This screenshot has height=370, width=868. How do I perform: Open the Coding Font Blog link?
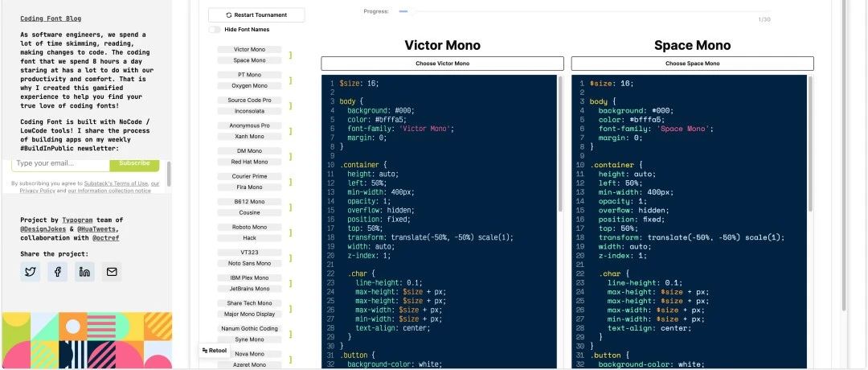coord(51,18)
